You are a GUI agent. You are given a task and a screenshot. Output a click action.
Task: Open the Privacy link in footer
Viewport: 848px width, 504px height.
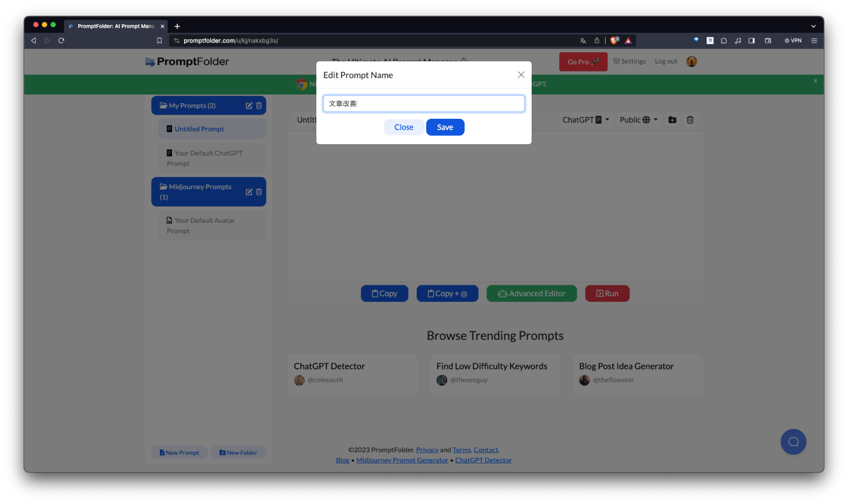pos(427,449)
